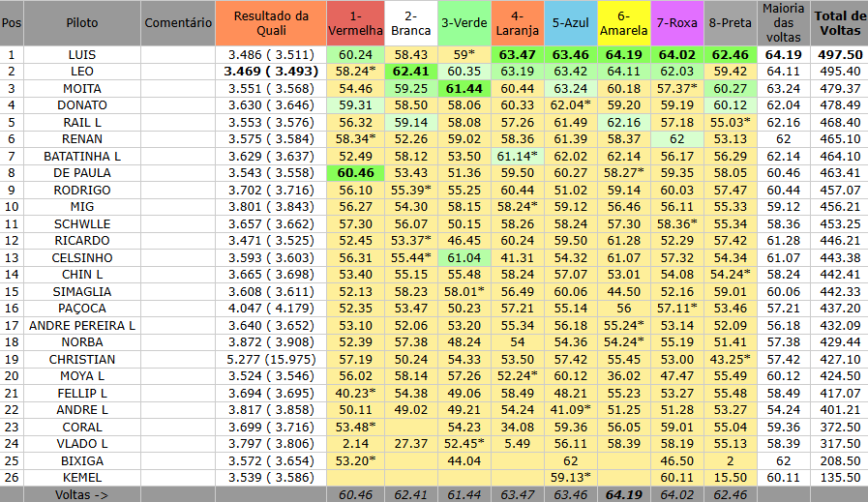Click LEO's bold 62.41 Branca cell
The width and height of the screenshot is (868, 502).
pos(410,72)
